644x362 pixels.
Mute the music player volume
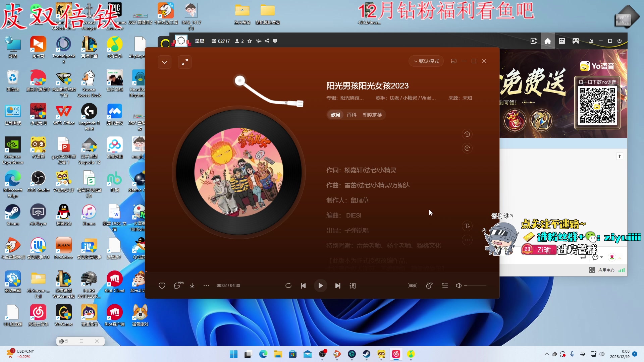click(x=459, y=286)
